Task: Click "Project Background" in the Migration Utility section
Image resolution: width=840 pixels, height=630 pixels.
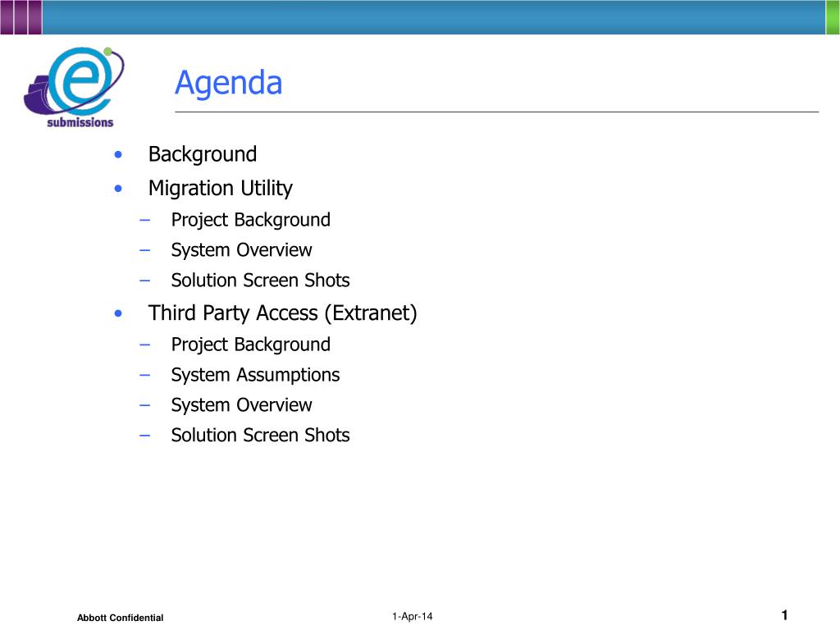Action: click(x=251, y=220)
